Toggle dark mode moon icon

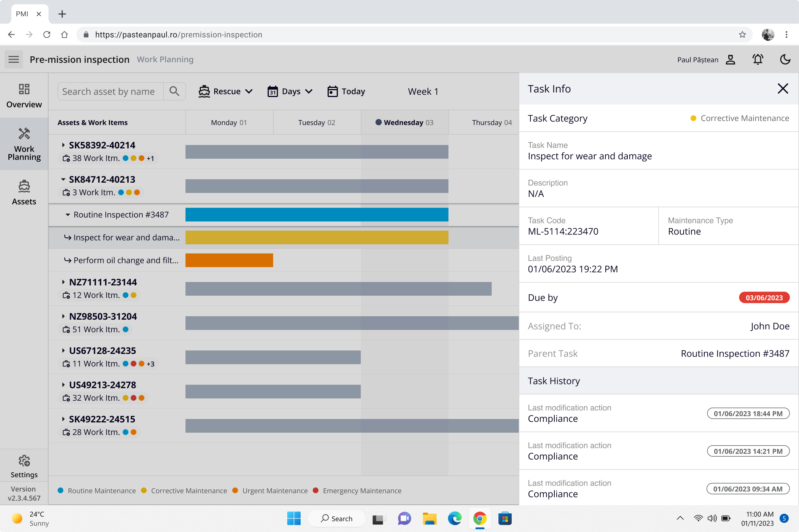[x=785, y=59]
